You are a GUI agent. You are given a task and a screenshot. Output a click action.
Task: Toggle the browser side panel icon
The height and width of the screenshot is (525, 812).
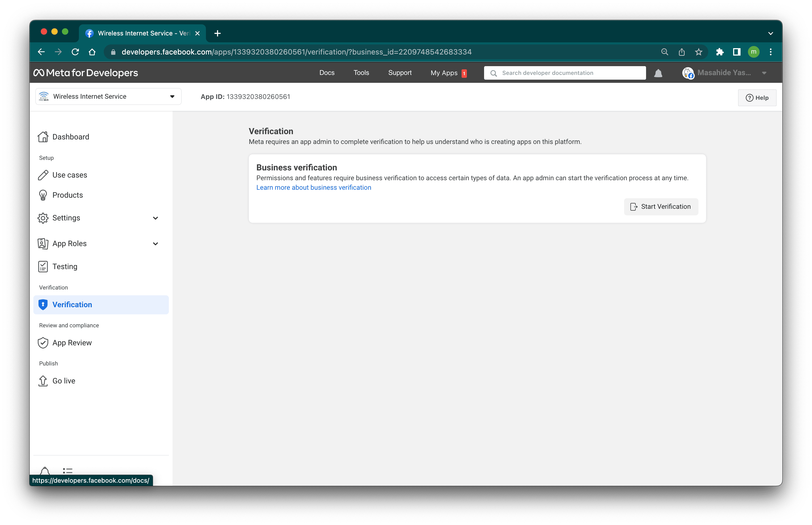coord(737,52)
